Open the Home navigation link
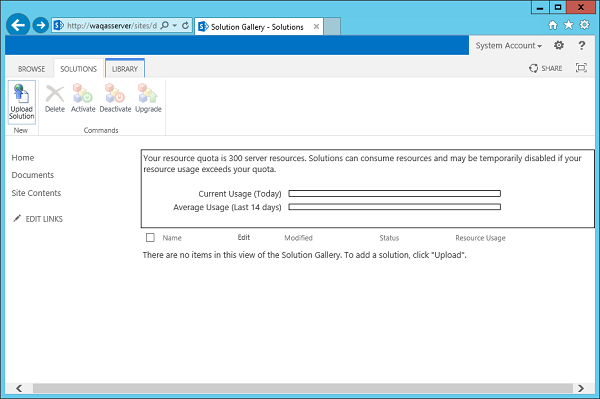 pyautogui.click(x=23, y=158)
